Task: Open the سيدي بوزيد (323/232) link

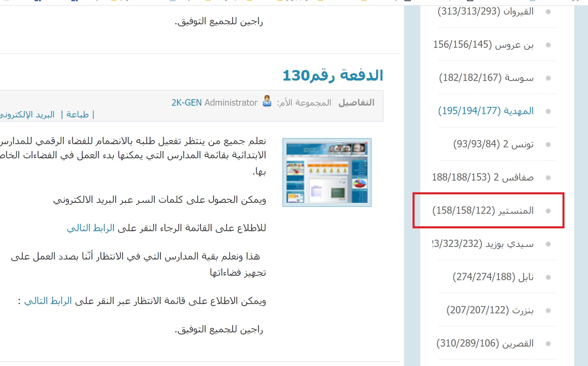Action: 483,244
